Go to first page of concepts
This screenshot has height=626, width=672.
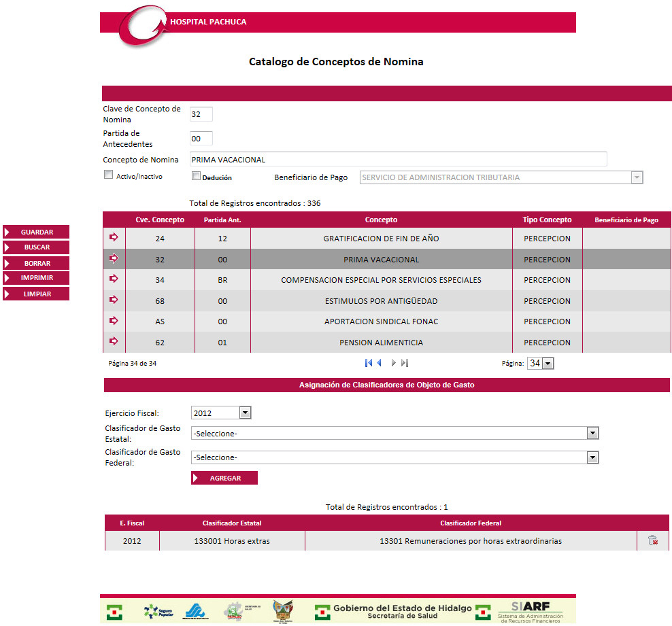pos(369,363)
